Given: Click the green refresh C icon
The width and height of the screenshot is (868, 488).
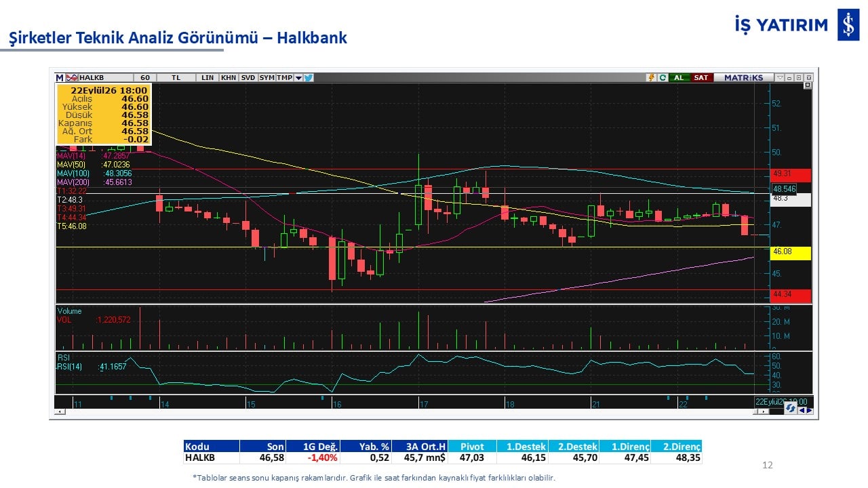Looking at the screenshot, I should point(663,77).
